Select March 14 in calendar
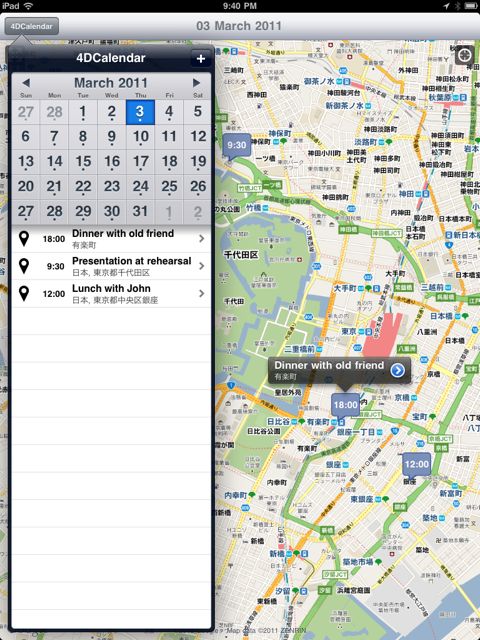The width and height of the screenshot is (480, 640). [x=54, y=162]
